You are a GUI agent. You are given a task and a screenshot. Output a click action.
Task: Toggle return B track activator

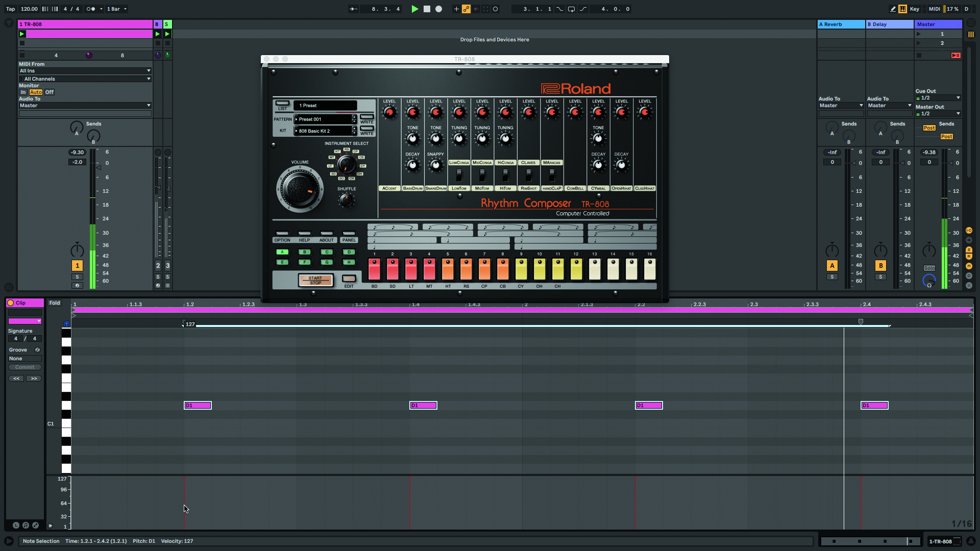point(880,265)
